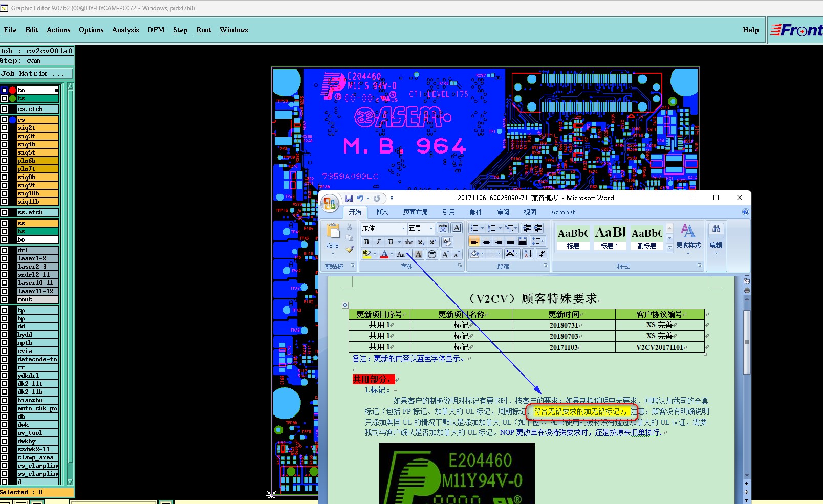Switch to 插入 ribbon tab
Screen dimensions: 823x504
[382, 212]
